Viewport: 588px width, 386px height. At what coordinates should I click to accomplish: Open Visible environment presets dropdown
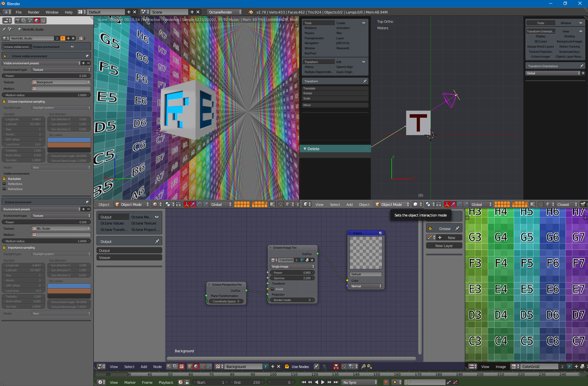[x=41, y=63]
